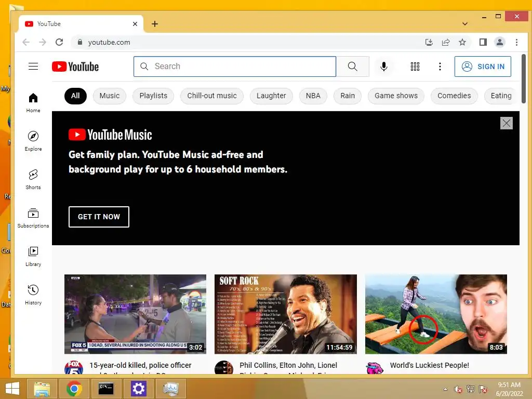
Task: Open Subscriptions in the sidebar
Action: [33, 218]
